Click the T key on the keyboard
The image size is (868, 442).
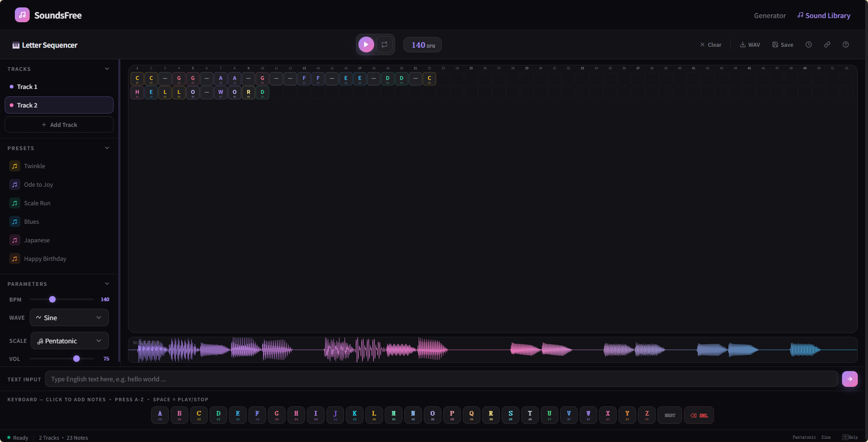pos(530,415)
